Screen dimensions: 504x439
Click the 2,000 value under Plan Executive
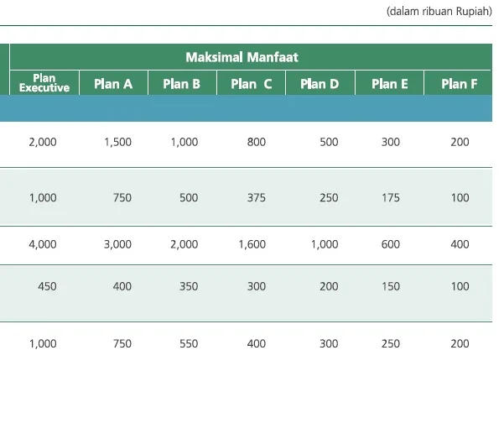43,142
